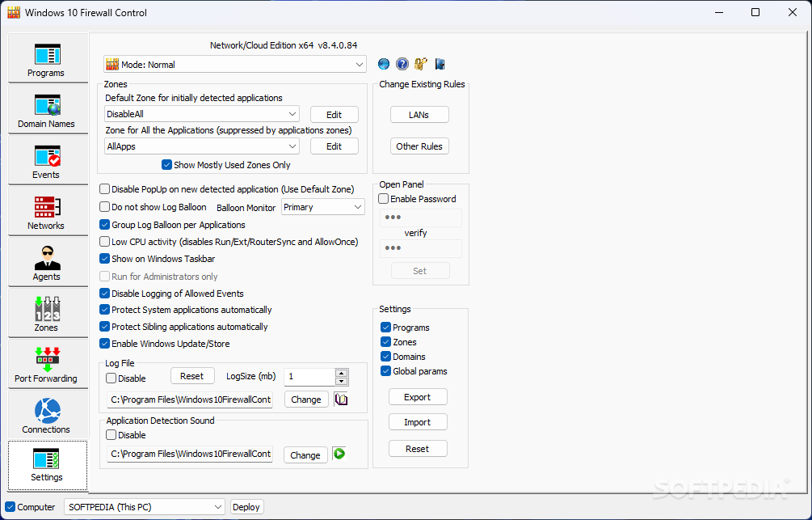Export the settings

[x=418, y=397]
